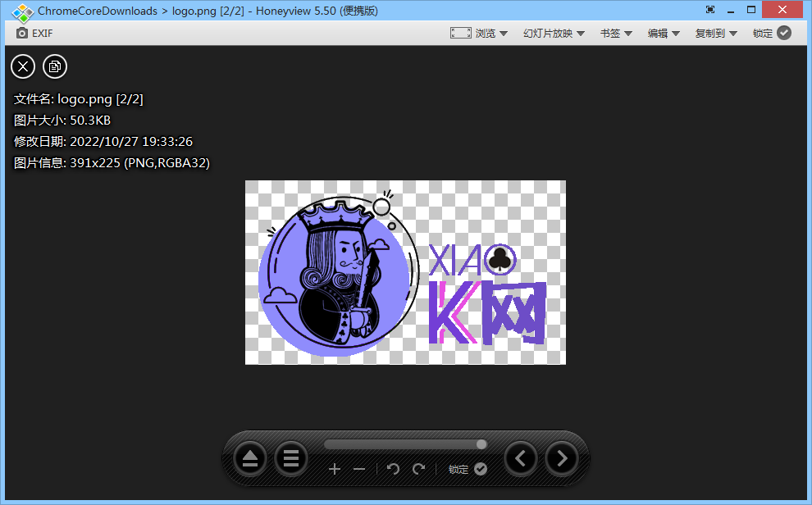Image resolution: width=812 pixels, height=505 pixels.
Task: Expand the 浏览 dropdown menu
Action: coord(480,33)
